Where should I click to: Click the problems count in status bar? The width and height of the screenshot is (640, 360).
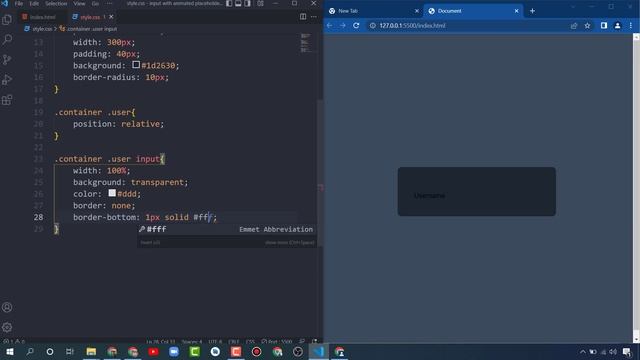pos(13,341)
